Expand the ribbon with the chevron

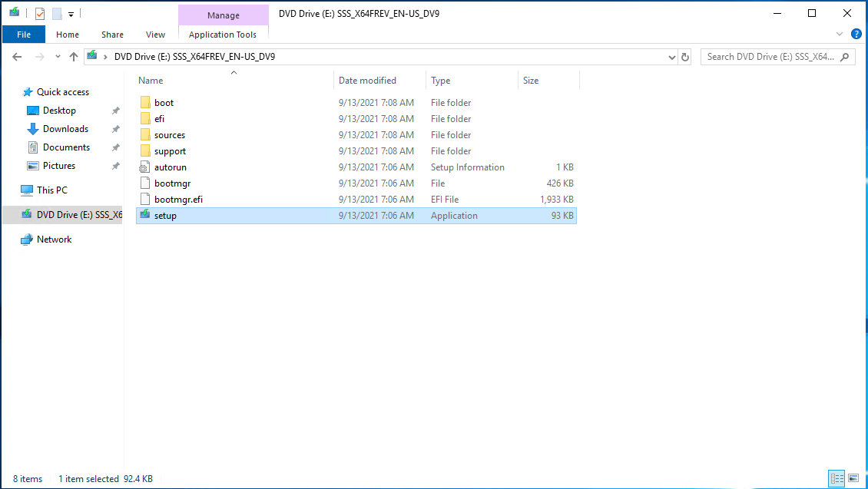click(x=840, y=35)
